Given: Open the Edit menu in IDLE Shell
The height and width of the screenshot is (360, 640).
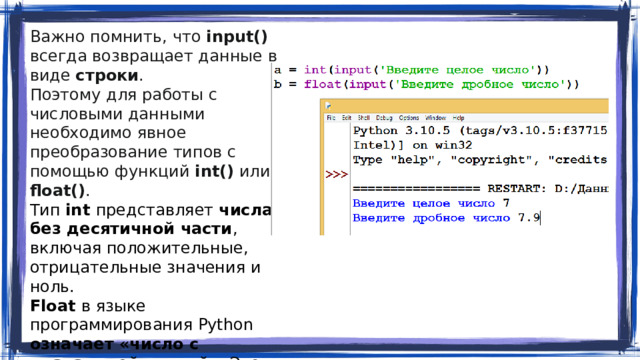Looking at the screenshot, I should (347, 118).
